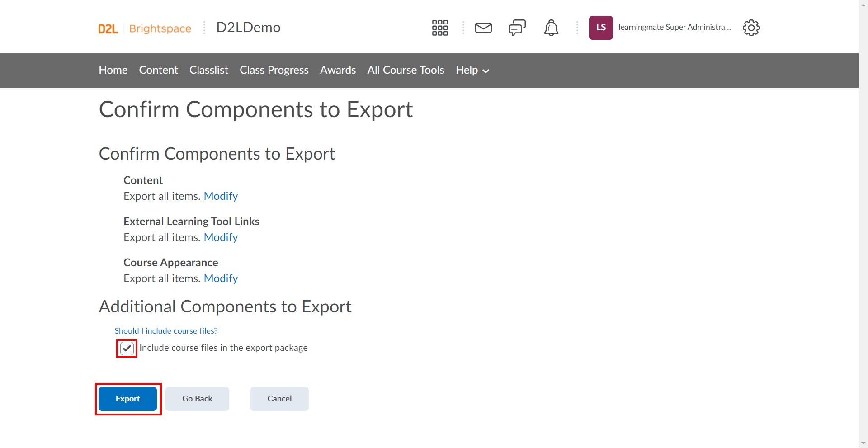Click the blue Export button
Image resolution: width=868 pixels, height=448 pixels.
tap(127, 399)
